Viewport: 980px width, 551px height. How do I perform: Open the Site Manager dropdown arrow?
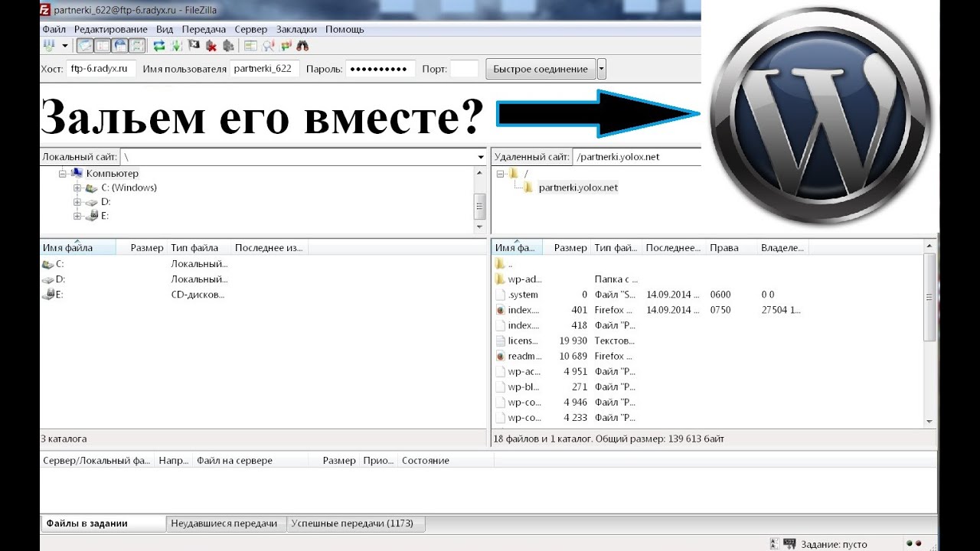click(65, 46)
